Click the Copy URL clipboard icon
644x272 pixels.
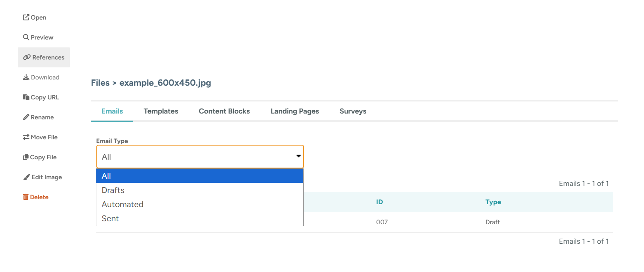click(26, 97)
